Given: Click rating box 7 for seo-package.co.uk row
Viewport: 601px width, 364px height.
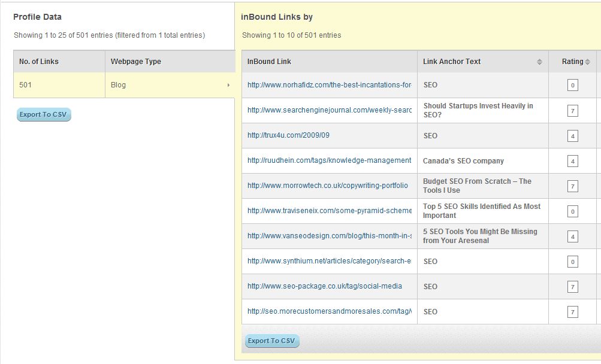Looking at the screenshot, I should point(573,287).
